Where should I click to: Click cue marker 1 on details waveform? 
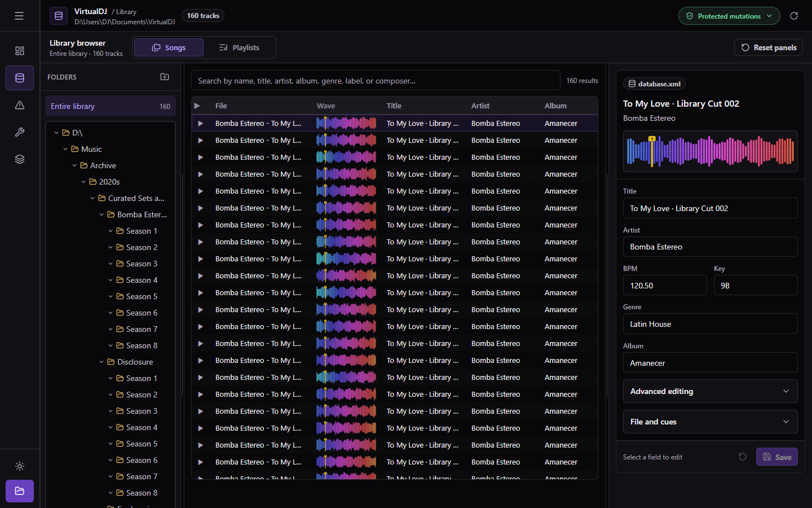[652, 139]
